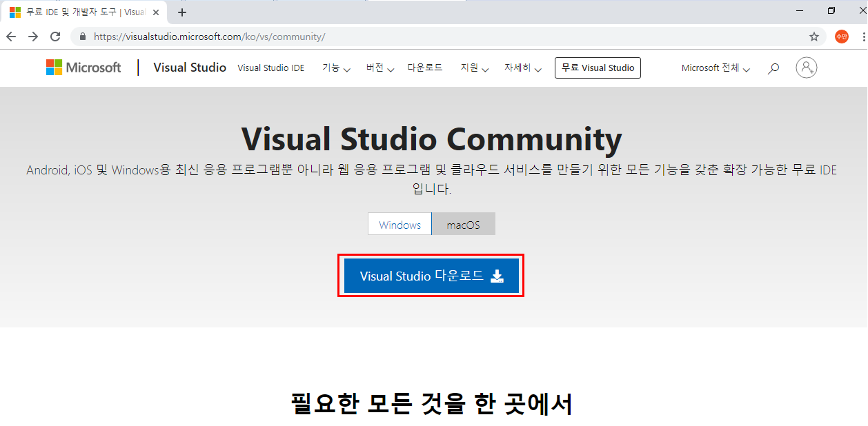Click the browser back arrow
The height and width of the screenshot is (426, 868).
(x=11, y=37)
